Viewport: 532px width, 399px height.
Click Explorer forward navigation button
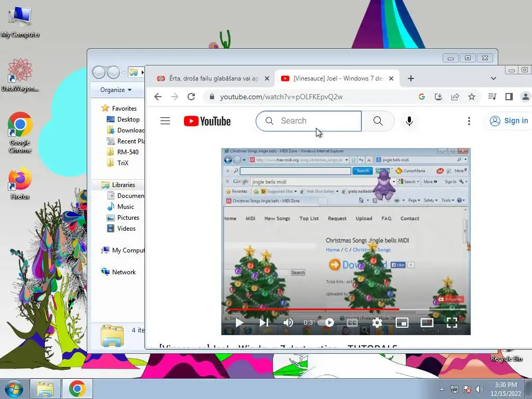click(113, 72)
